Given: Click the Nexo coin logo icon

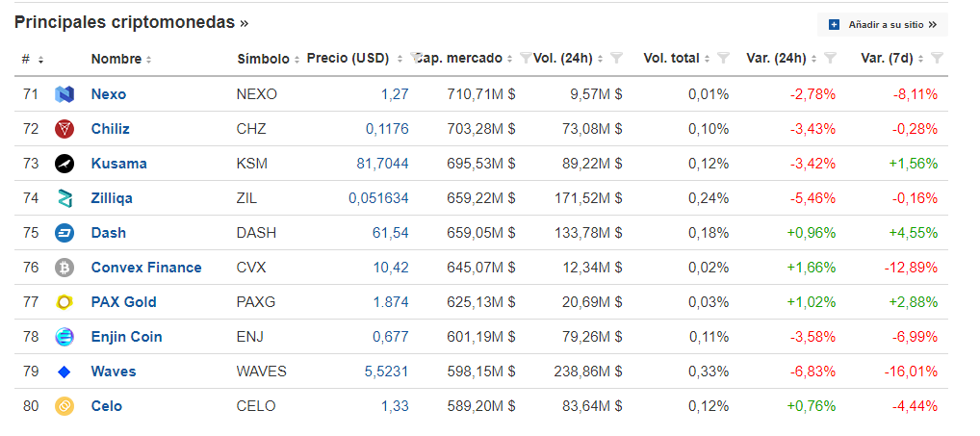Looking at the screenshot, I should click(x=64, y=94).
